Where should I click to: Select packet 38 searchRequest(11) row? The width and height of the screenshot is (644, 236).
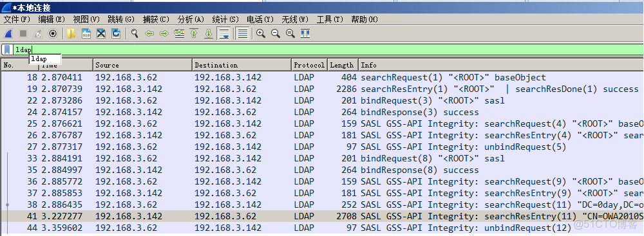pyautogui.click(x=322, y=204)
